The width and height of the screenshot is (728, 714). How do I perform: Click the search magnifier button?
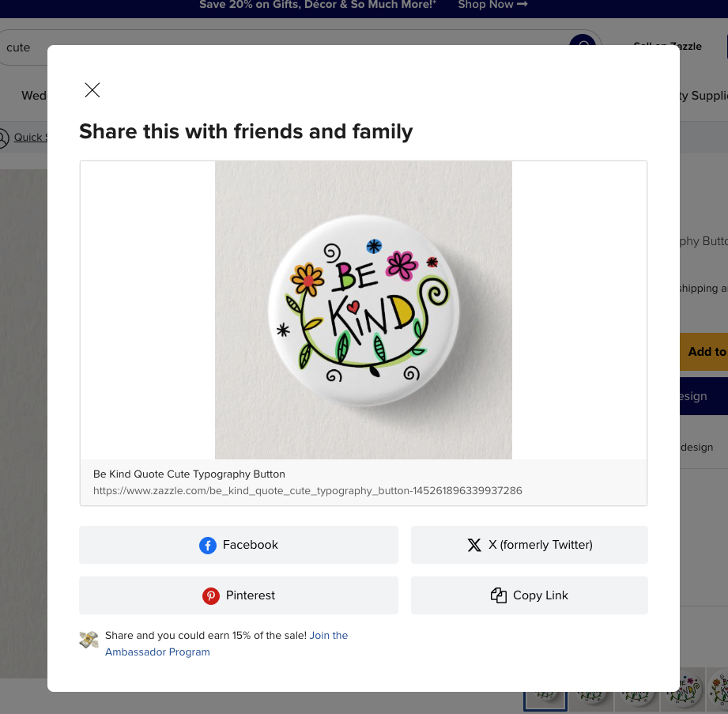(x=583, y=45)
